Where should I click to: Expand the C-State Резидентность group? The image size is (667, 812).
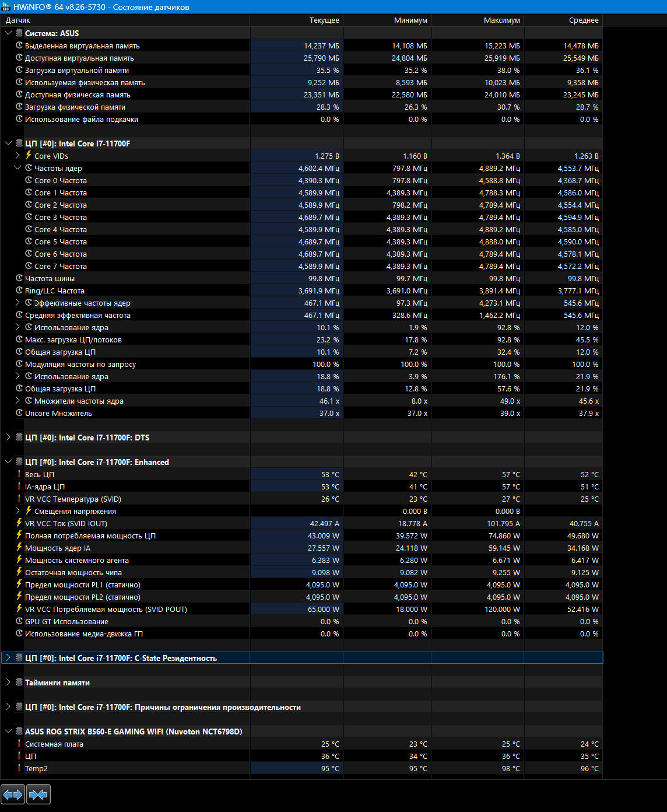8,658
